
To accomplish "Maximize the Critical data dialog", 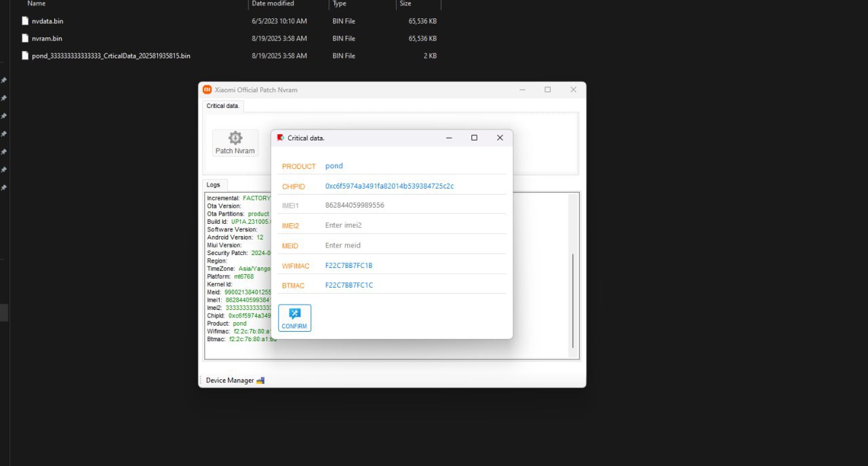I will click(474, 138).
